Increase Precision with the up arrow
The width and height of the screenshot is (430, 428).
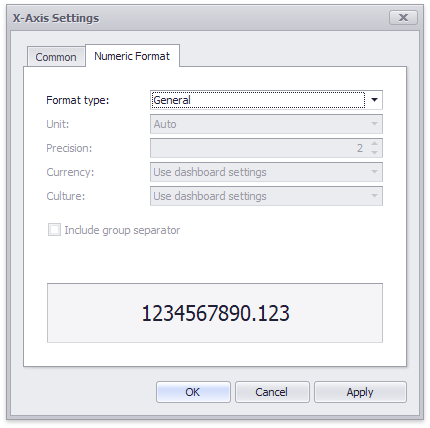374,143
